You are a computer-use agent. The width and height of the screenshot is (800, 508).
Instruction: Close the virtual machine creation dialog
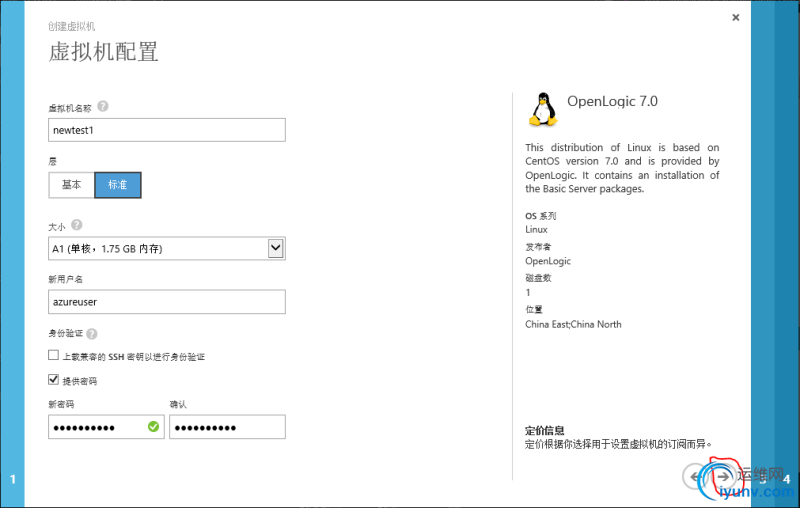735,17
